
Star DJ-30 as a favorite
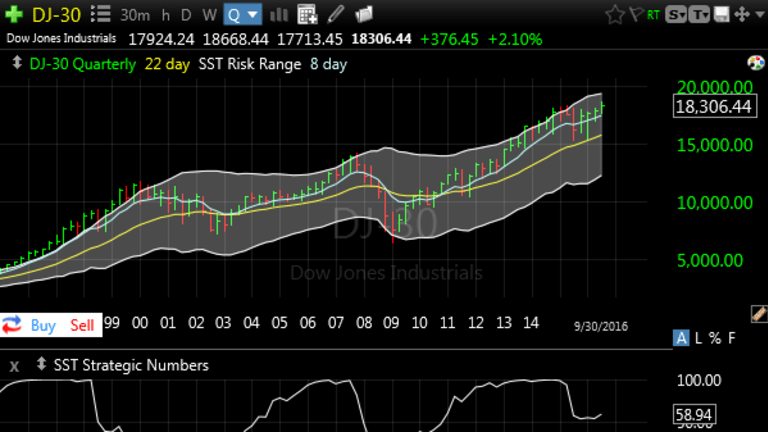614,15
